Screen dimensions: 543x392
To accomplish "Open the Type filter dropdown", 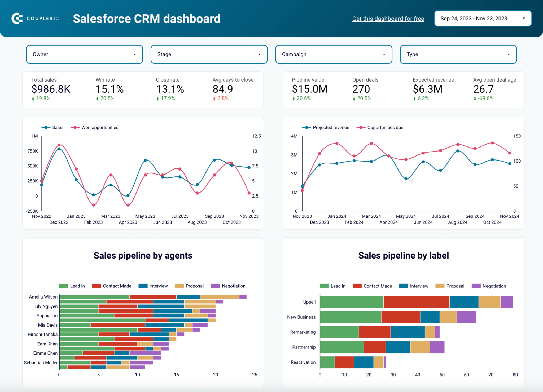I will (x=458, y=54).
